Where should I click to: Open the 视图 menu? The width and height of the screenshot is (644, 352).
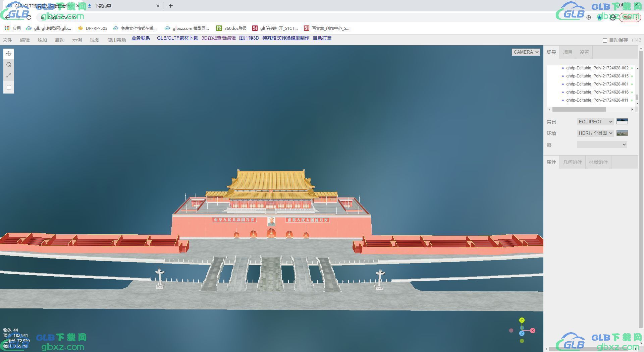pyautogui.click(x=95, y=40)
